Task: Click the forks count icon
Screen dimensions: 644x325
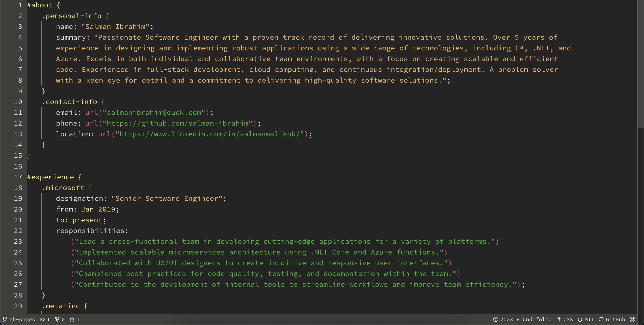Action: [x=57, y=319]
